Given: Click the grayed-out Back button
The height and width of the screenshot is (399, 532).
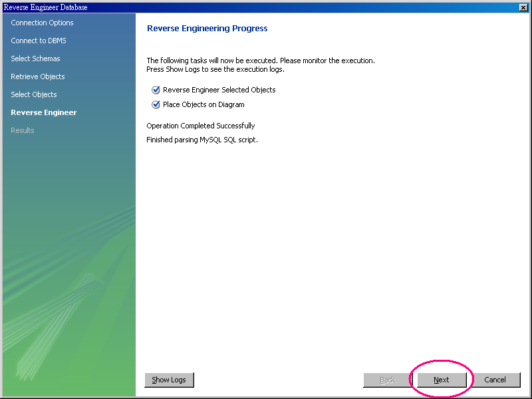Looking at the screenshot, I should (388, 380).
